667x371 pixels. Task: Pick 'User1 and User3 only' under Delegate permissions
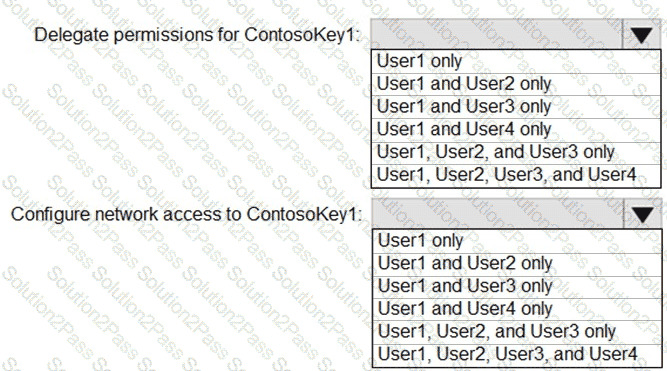(516, 107)
